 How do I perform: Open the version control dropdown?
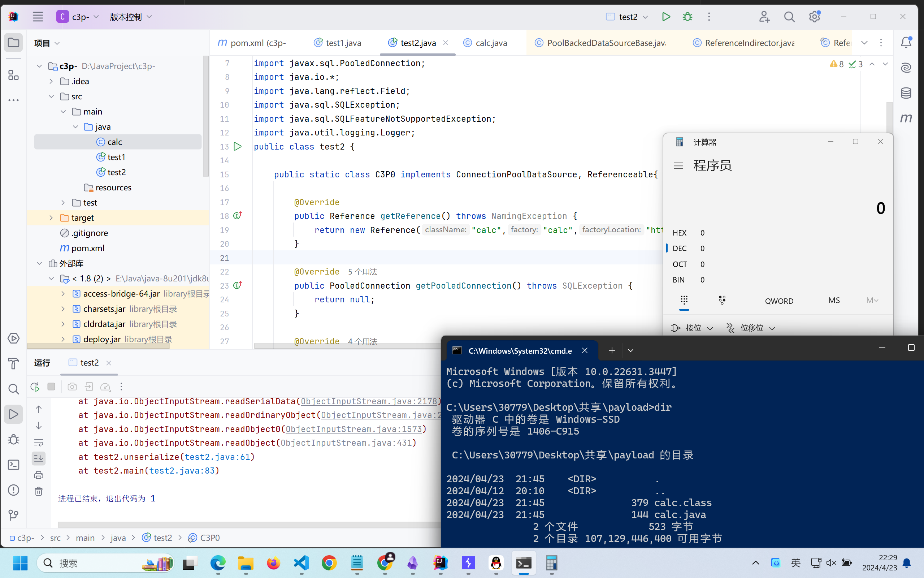[x=131, y=17]
